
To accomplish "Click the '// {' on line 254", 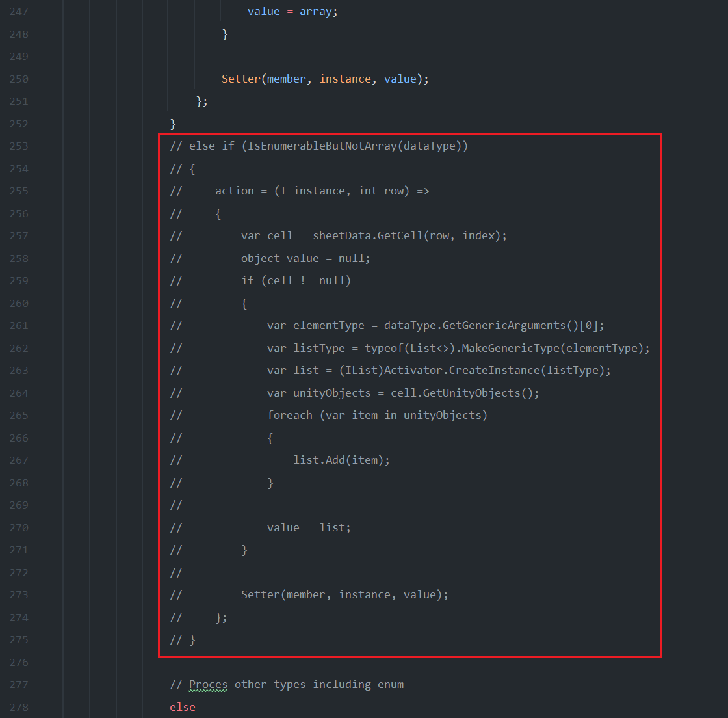I will click(183, 169).
